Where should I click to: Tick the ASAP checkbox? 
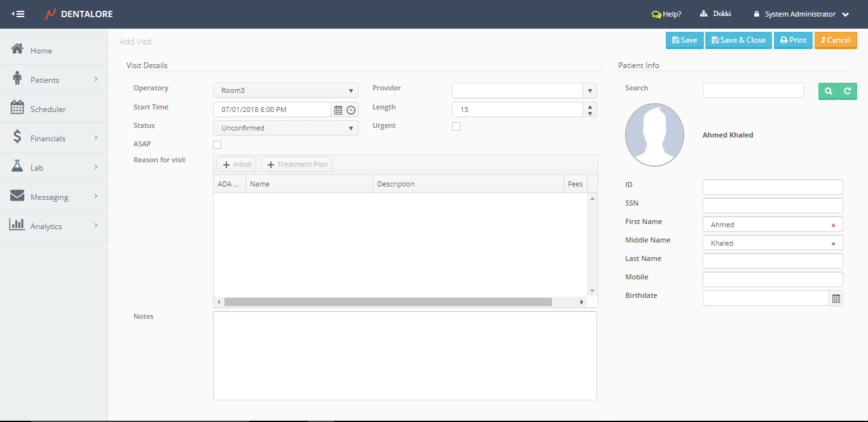click(x=217, y=144)
